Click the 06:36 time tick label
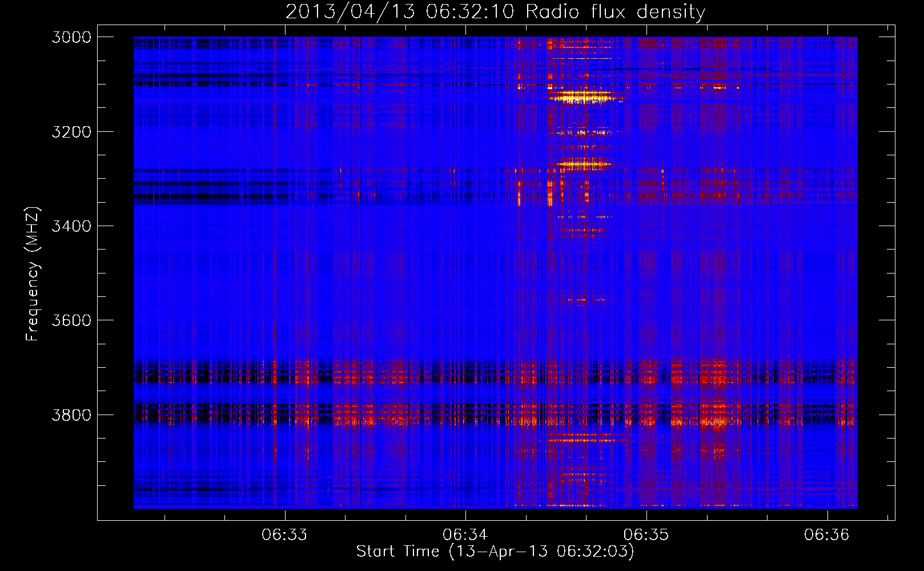Viewport: 924px width, 571px height. [827, 535]
